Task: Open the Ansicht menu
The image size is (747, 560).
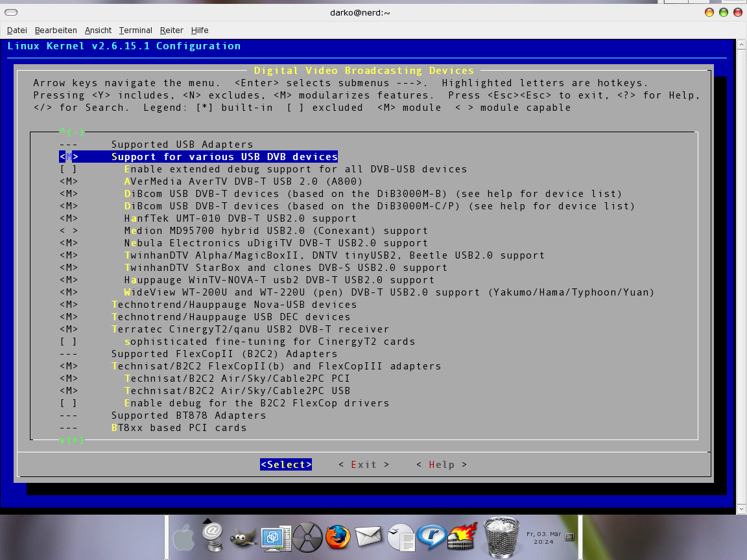Action: coord(98,30)
